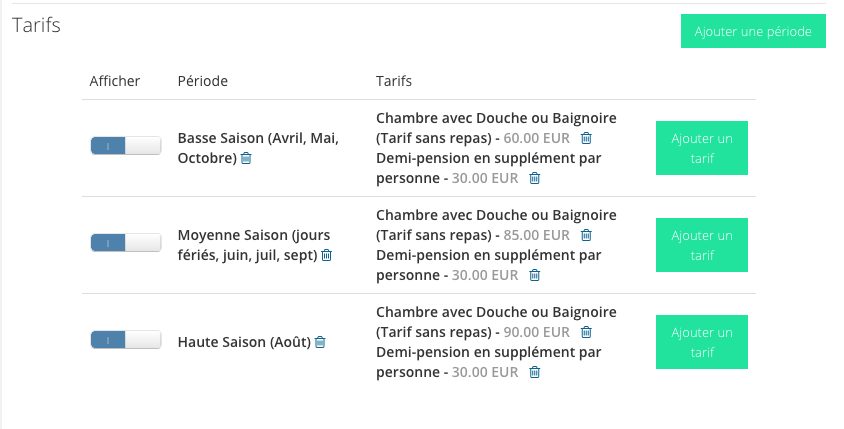Image resolution: width=844 pixels, height=429 pixels.
Task: Click the 85.00 EUR price text
Action: [x=537, y=235]
